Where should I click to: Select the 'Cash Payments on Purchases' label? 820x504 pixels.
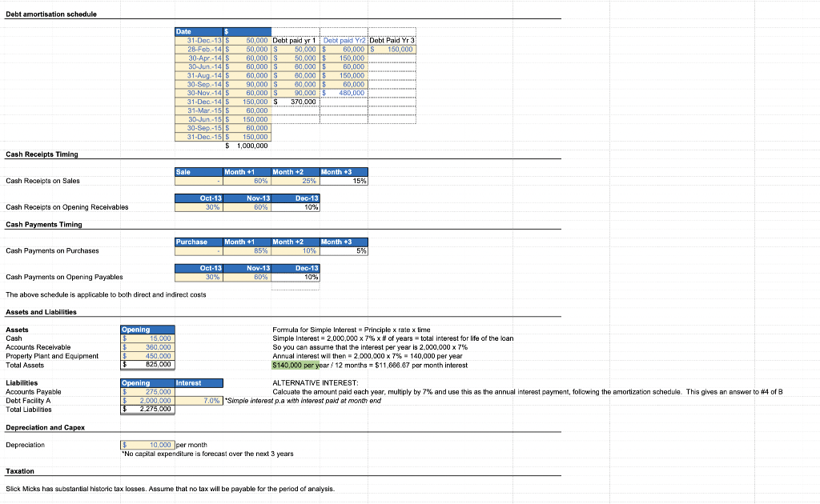point(52,250)
